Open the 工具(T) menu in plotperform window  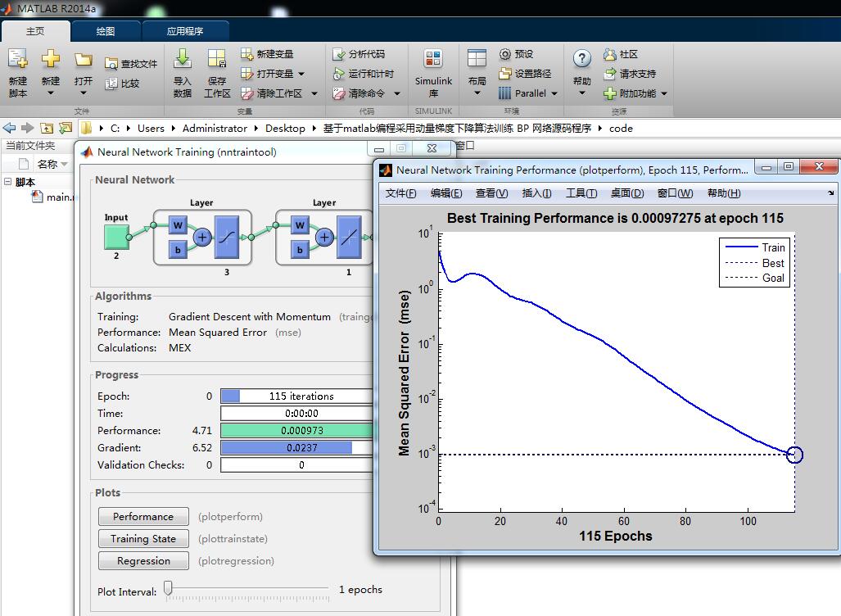pos(581,193)
